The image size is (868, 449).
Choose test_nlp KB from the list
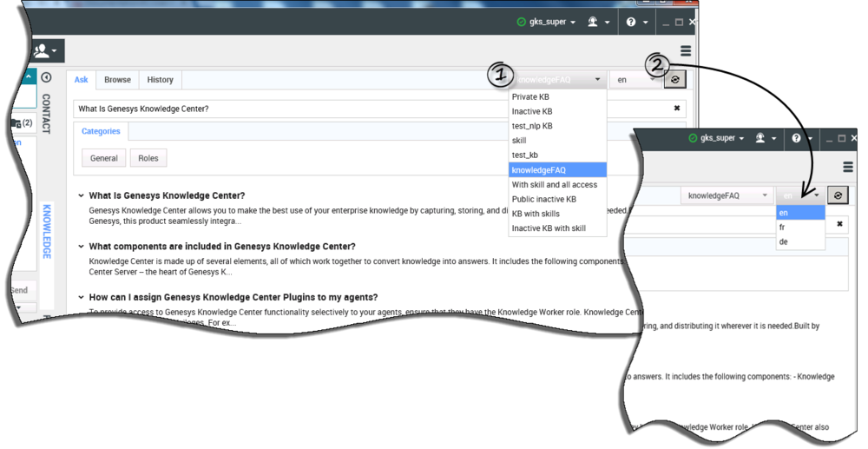click(x=557, y=126)
